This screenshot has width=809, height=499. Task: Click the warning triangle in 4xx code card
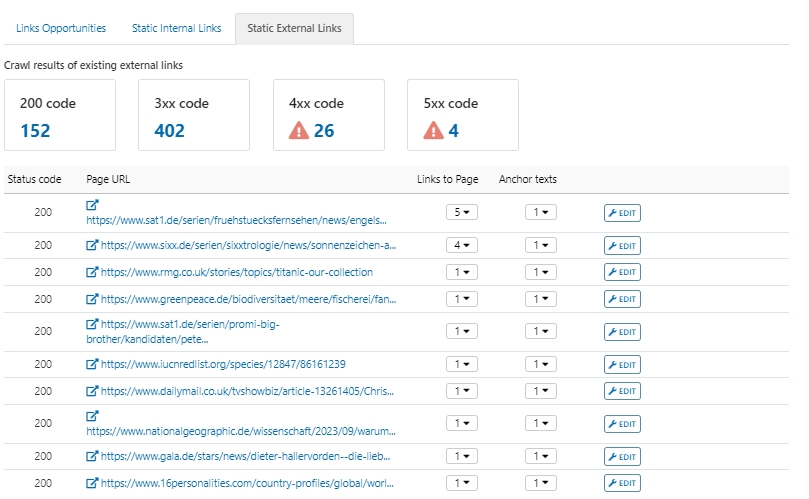click(x=299, y=131)
